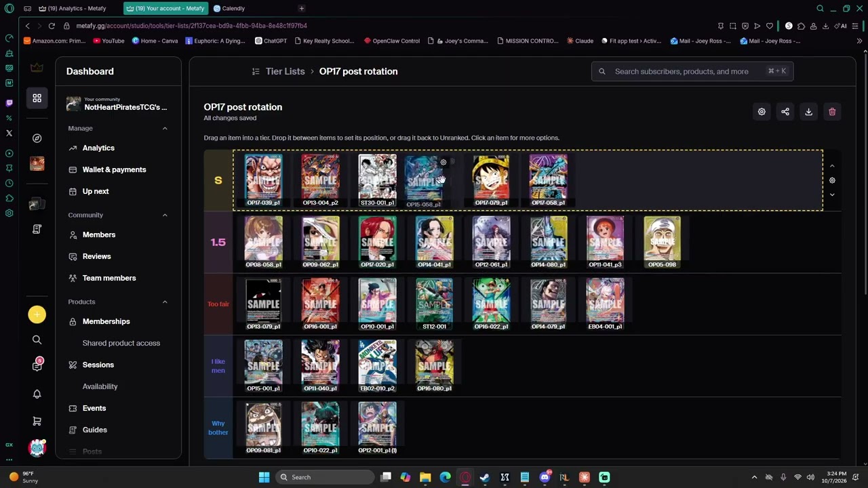Open Discord from the taskbar
The height and width of the screenshot is (488, 868).
pyautogui.click(x=545, y=477)
